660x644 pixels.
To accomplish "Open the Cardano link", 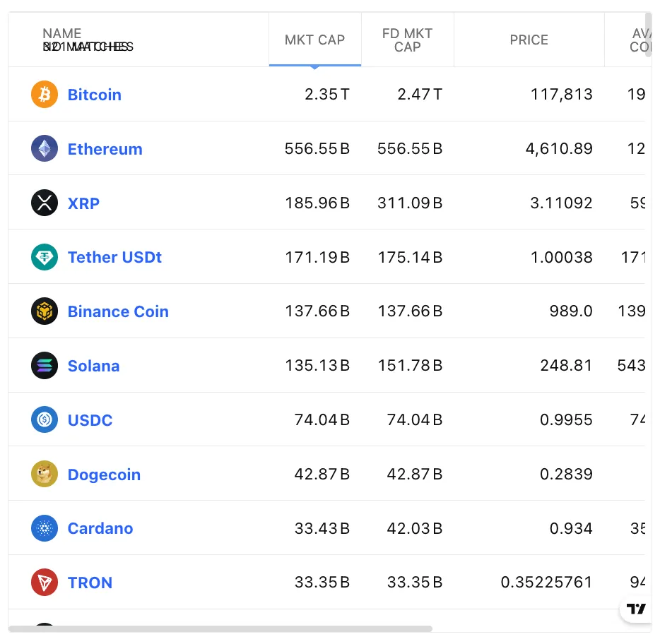I will [x=100, y=528].
